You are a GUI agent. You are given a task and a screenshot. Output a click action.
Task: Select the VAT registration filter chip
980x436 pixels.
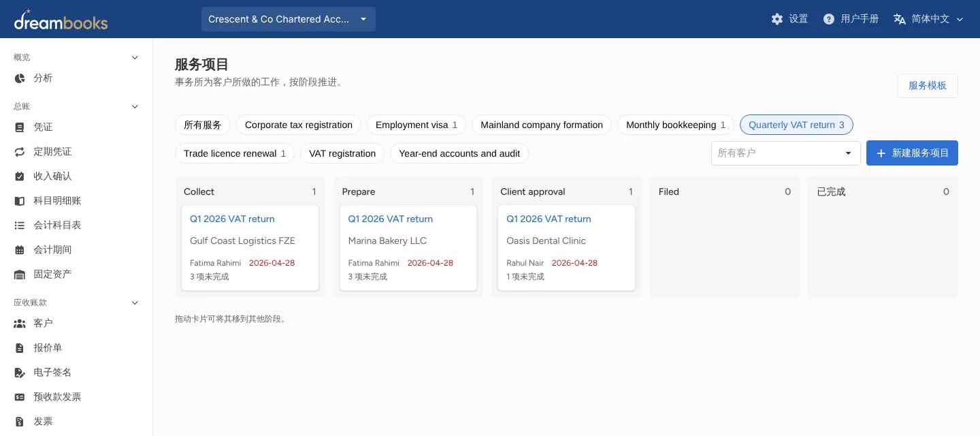[x=342, y=153]
